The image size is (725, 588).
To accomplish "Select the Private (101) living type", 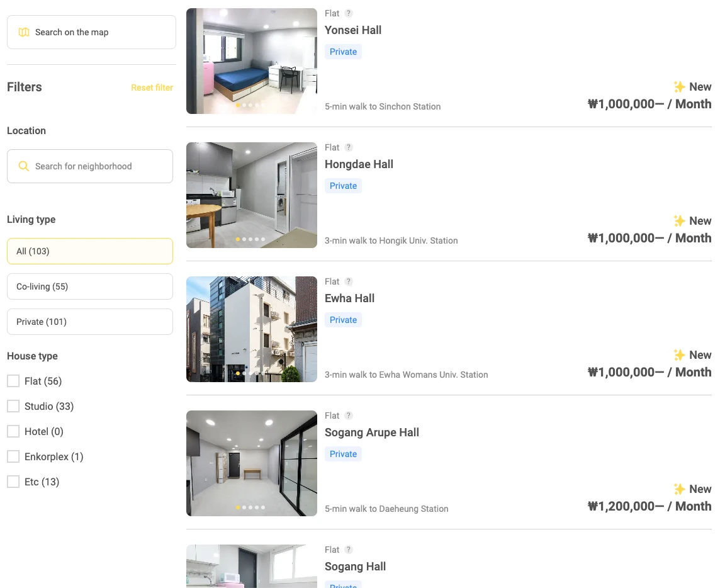I will pyautogui.click(x=90, y=322).
